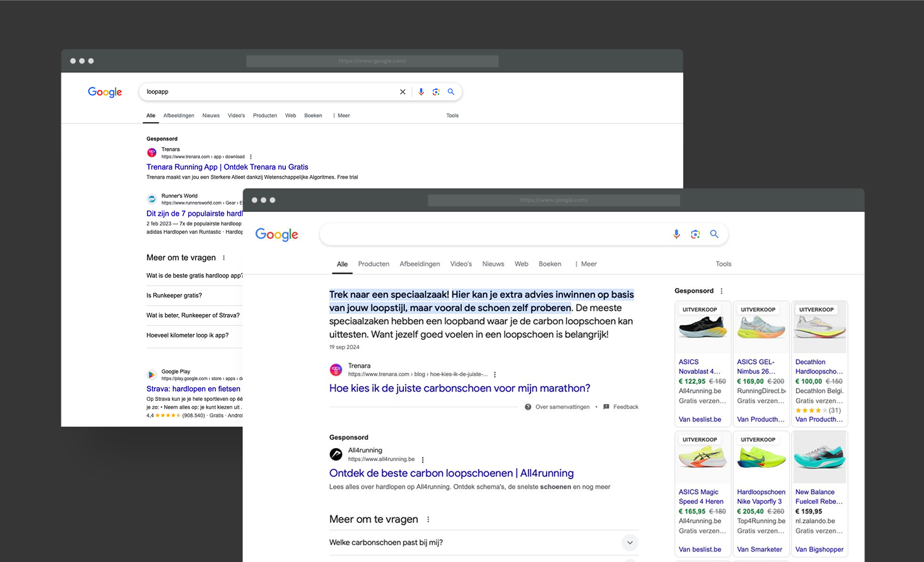The height and width of the screenshot is (562, 924).
Task: Open Meer dropdown in back window tabs
Action: [x=341, y=116]
